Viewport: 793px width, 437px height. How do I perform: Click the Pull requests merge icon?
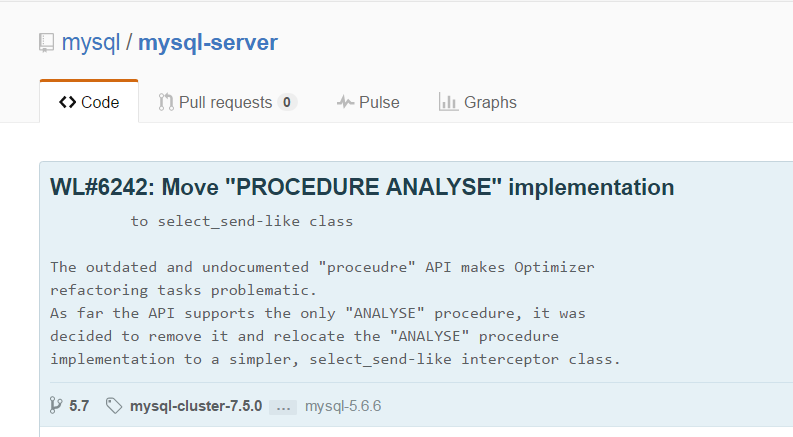pyautogui.click(x=165, y=102)
